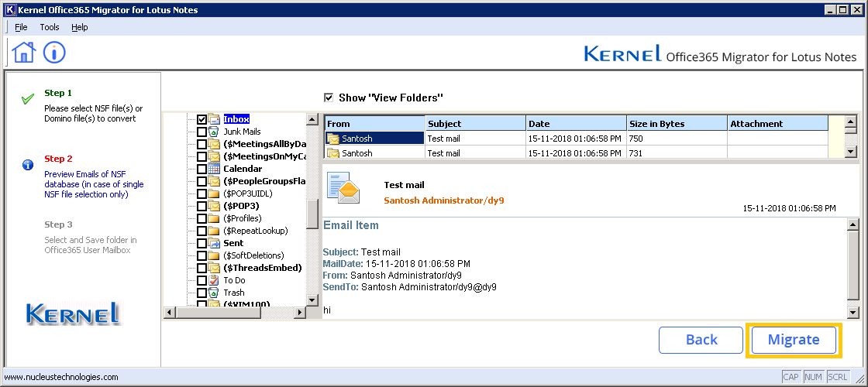The height and width of the screenshot is (387, 868).
Task: Click the To Do folder icon
Action: coord(214,280)
